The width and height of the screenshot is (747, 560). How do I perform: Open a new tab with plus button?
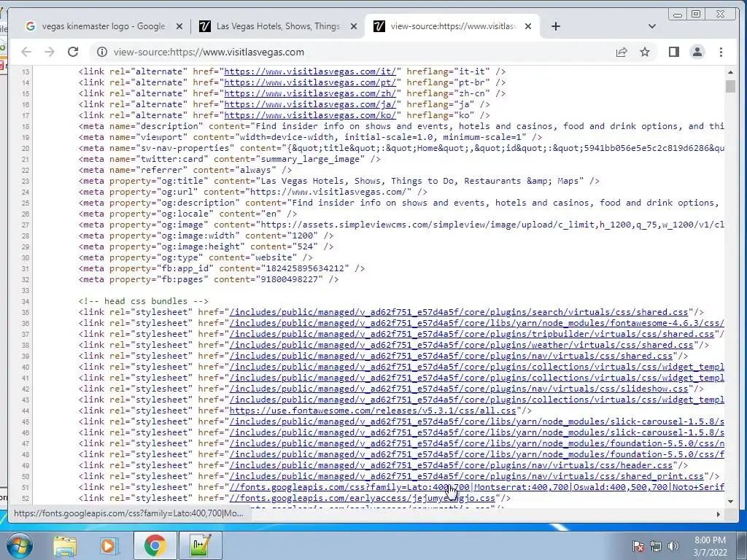(555, 26)
